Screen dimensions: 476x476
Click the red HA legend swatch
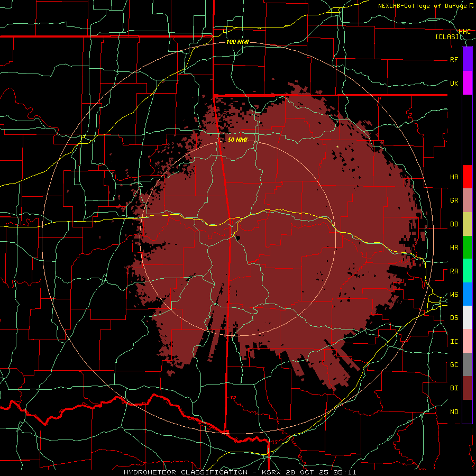(x=467, y=177)
